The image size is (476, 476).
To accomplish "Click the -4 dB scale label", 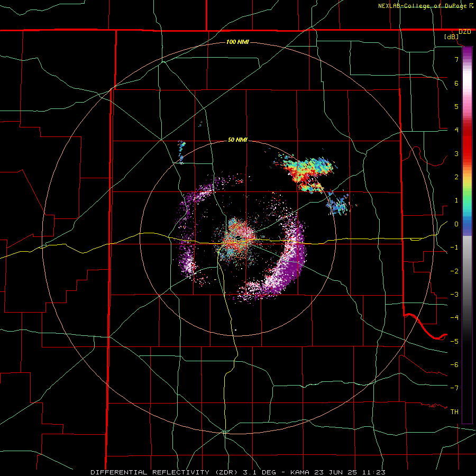I will click(454, 318).
